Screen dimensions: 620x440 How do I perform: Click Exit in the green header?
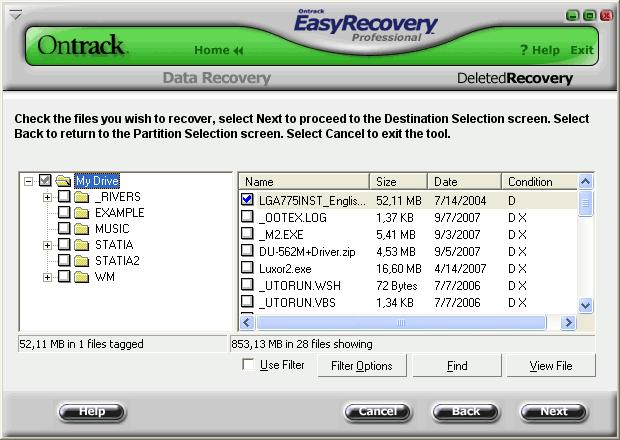582,50
